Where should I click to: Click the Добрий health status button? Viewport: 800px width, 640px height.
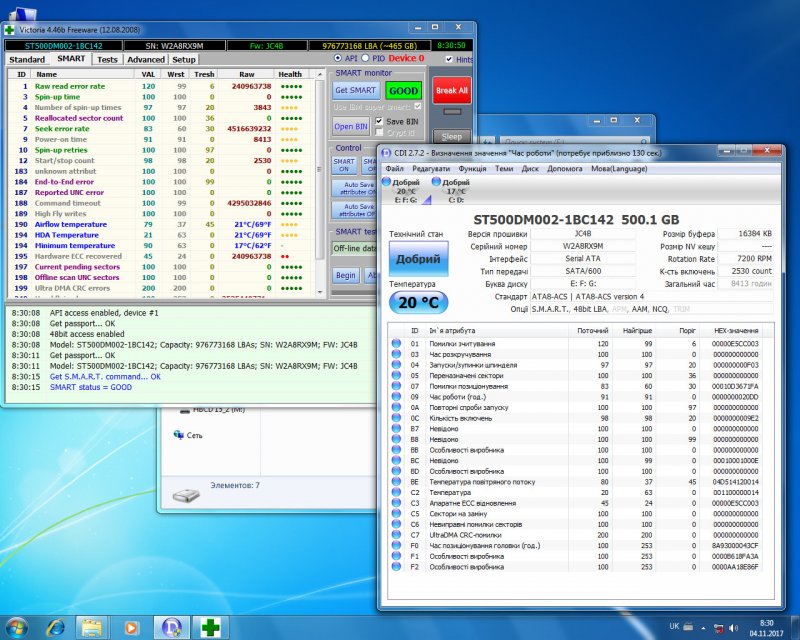click(x=417, y=258)
